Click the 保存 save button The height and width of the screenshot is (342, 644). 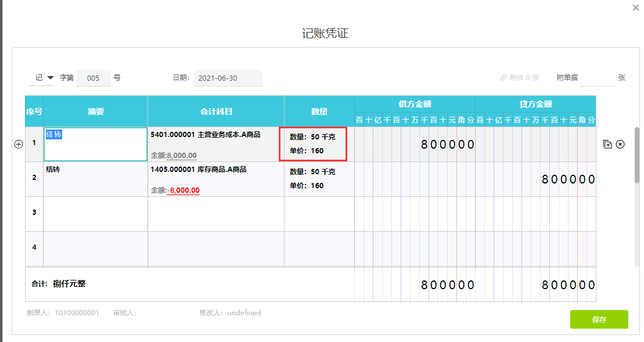[599, 319]
